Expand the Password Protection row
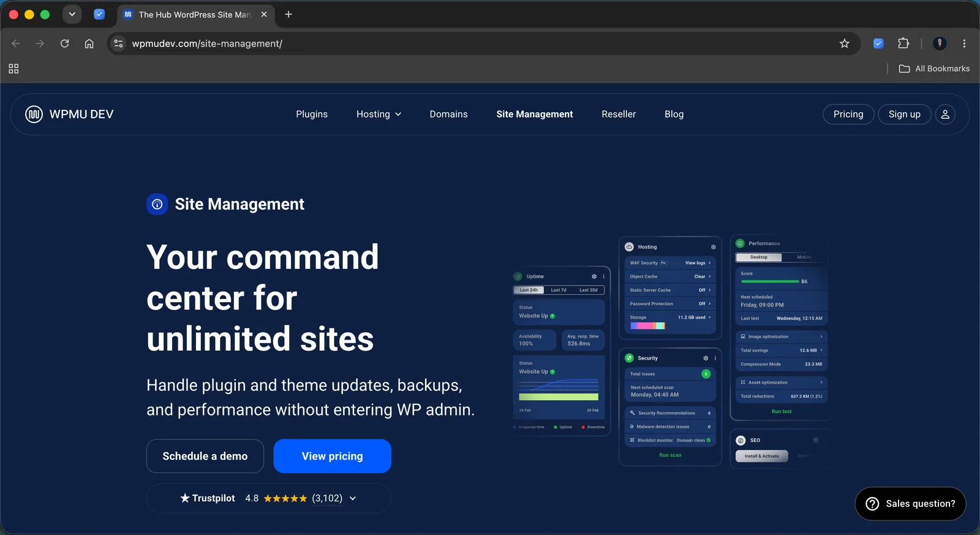 click(x=670, y=303)
